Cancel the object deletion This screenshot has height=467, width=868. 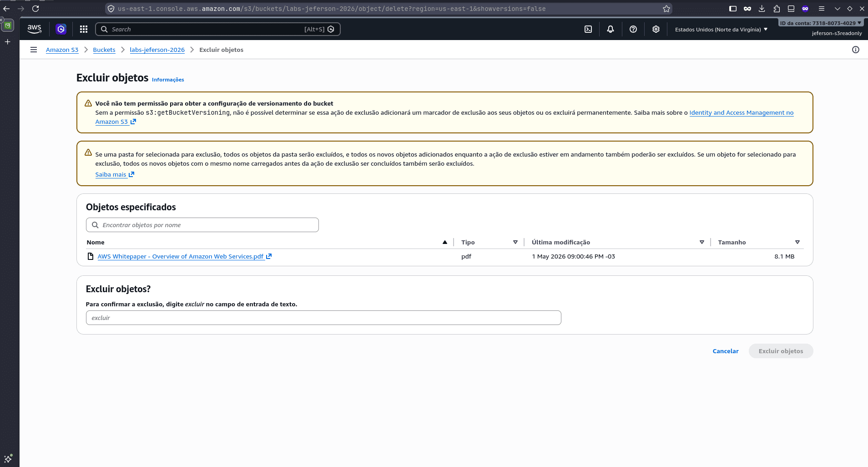pyautogui.click(x=726, y=351)
